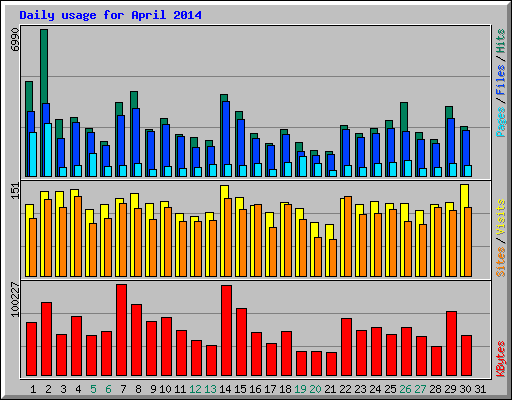This screenshot has width=512, height=400.
Task: Click day 22 on the x-axis
Action: [345, 389]
